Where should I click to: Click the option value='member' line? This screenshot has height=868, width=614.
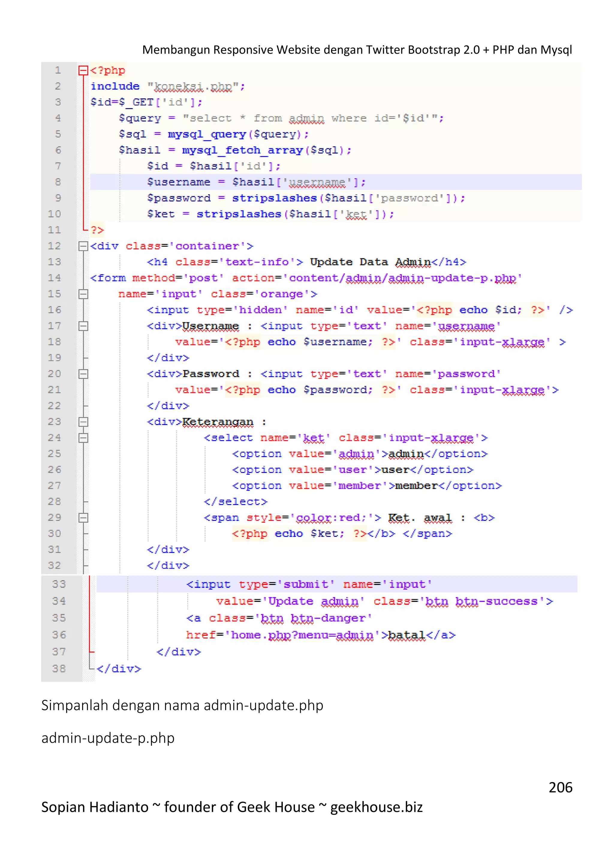click(367, 486)
